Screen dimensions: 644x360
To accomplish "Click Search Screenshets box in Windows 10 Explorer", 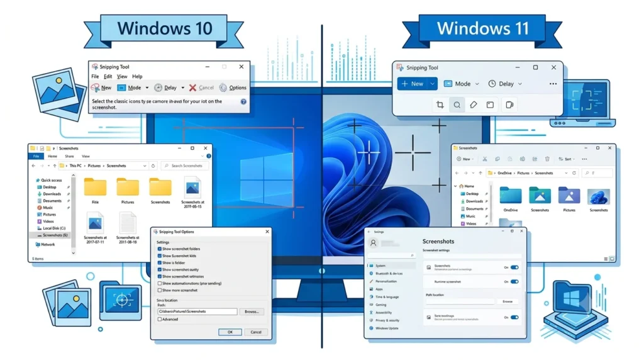I will pyautogui.click(x=184, y=166).
